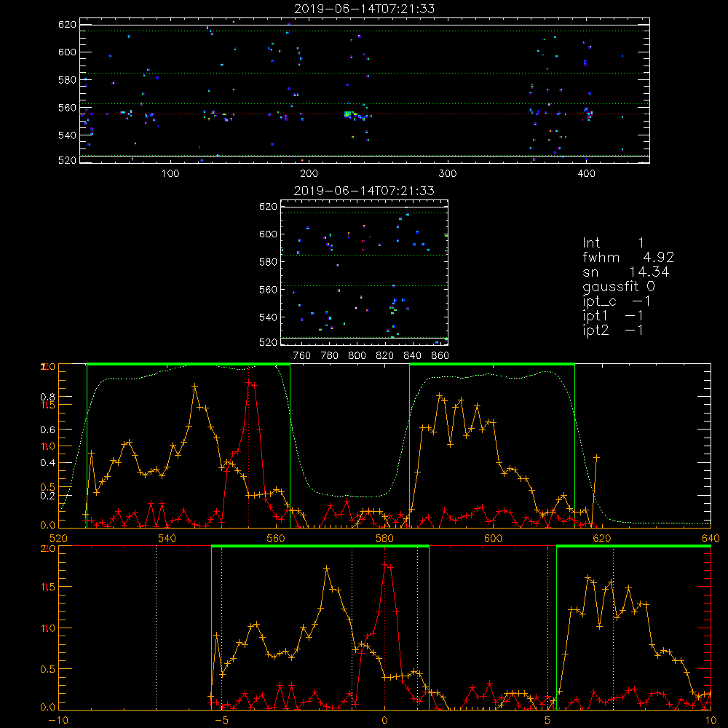Click x-axis label 580 of the upper profile plot
728x728 pixels.
point(384,538)
